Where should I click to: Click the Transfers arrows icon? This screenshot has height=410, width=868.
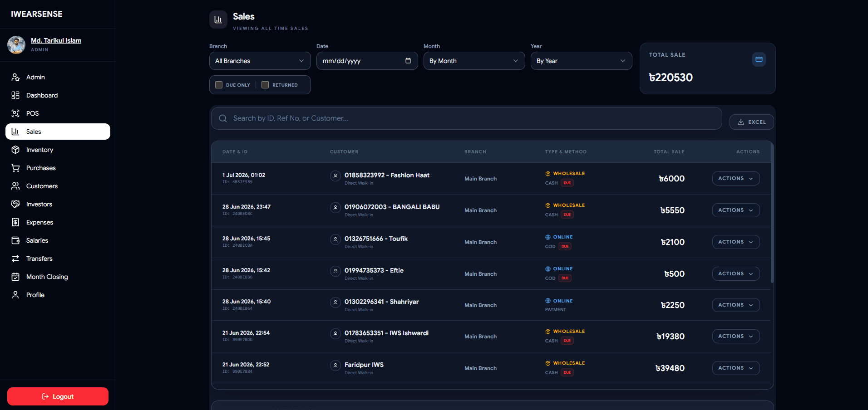point(15,259)
